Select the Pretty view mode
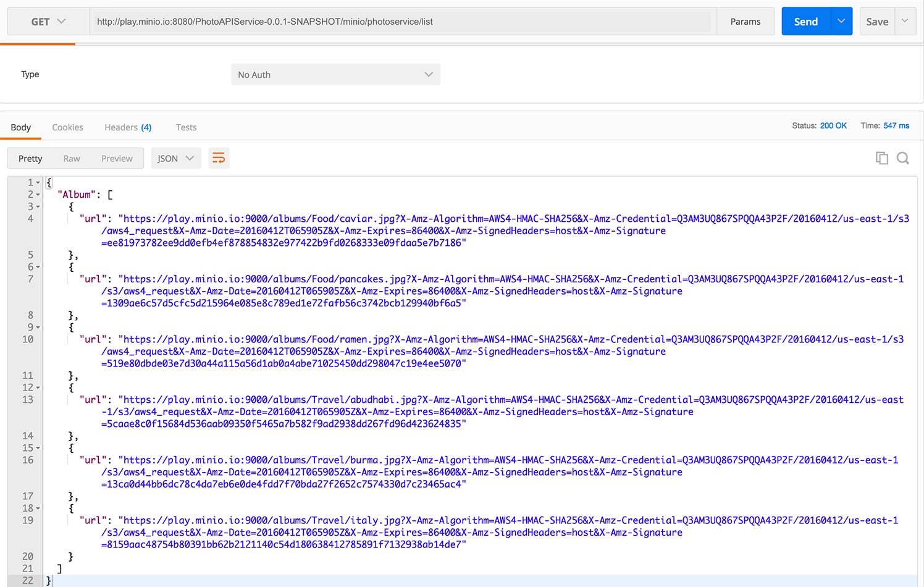This screenshot has width=924, height=587. click(x=30, y=158)
